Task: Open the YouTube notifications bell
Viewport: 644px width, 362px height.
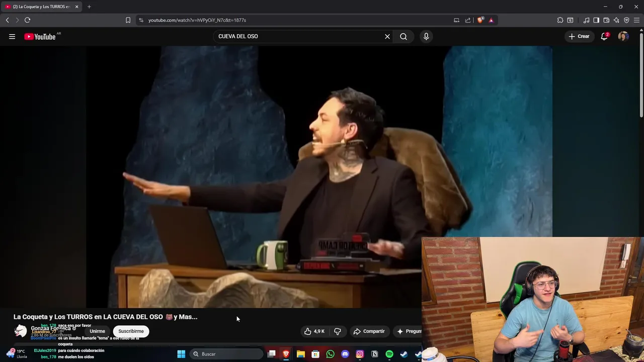Action: click(605, 36)
